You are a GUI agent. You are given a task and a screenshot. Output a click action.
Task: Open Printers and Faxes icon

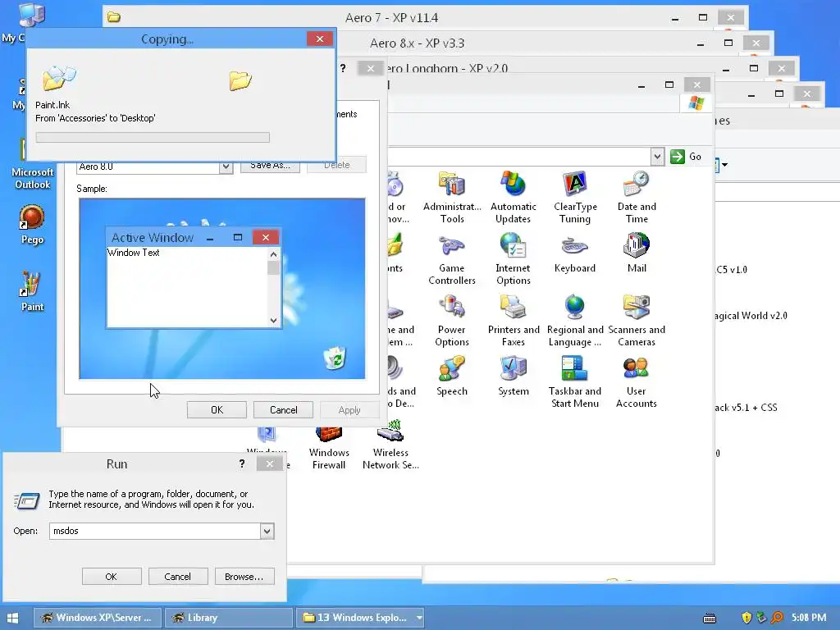pyautogui.click(x=514, y=321)
